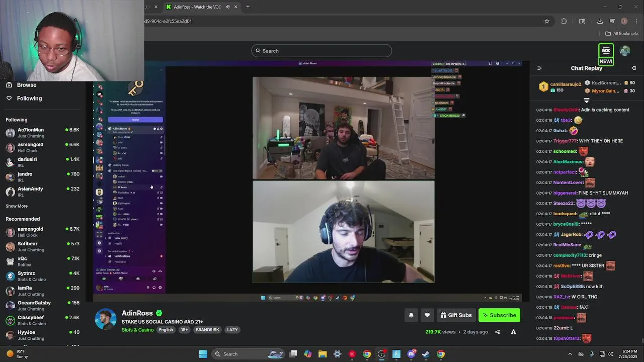This screenshot has width=644, height=362.
Task: Open iamRa's recommended channel
Action: [x=43, y=291]
